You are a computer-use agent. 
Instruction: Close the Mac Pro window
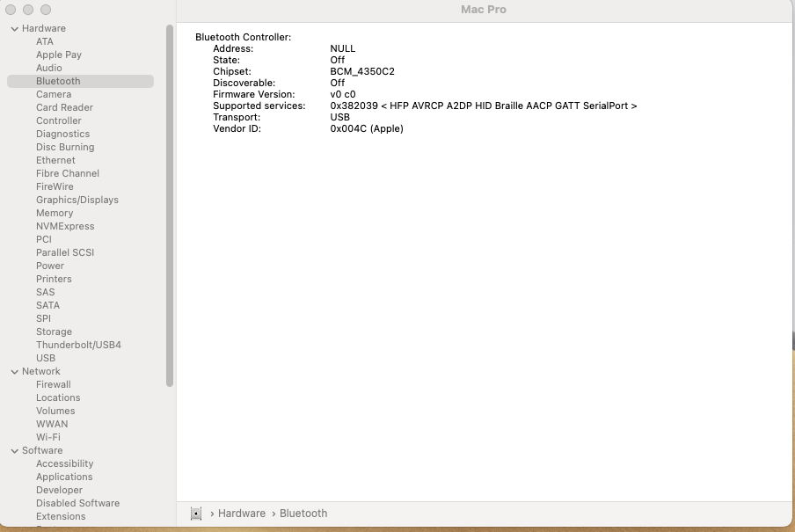tap(11, 10)
